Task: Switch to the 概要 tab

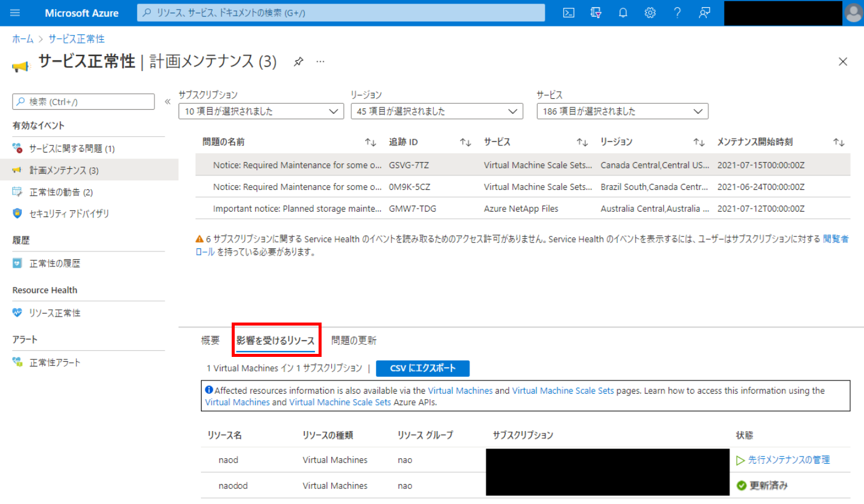Action: click(x=211, y=341)
